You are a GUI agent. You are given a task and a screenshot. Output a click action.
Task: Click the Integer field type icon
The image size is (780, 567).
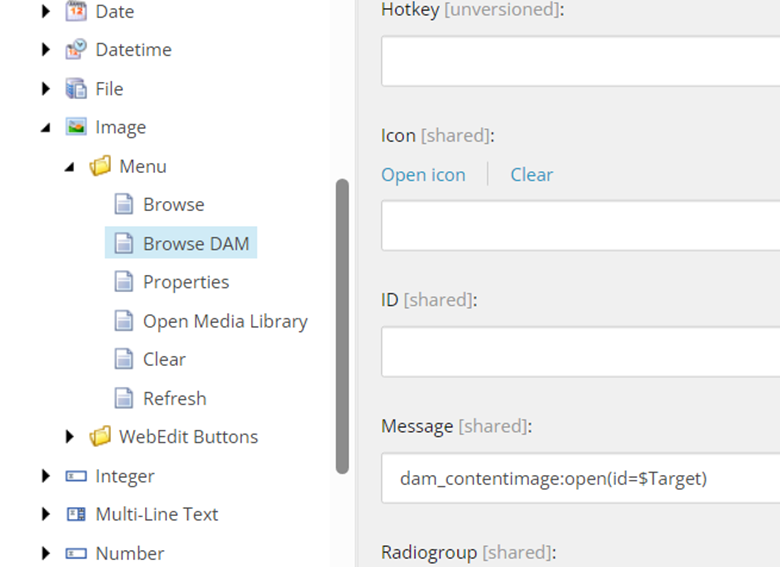point(76,476)
